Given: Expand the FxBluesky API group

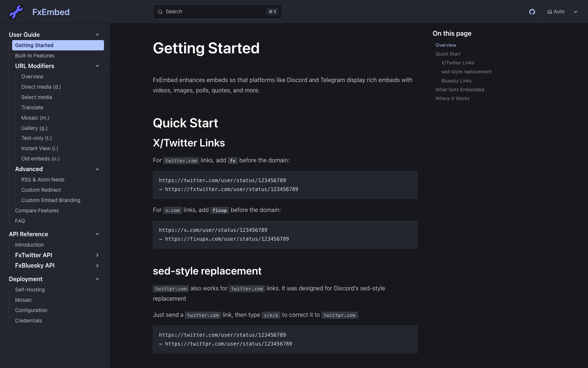Looking at the screenshot, I should pyautogui.click(x=97, y=266).
